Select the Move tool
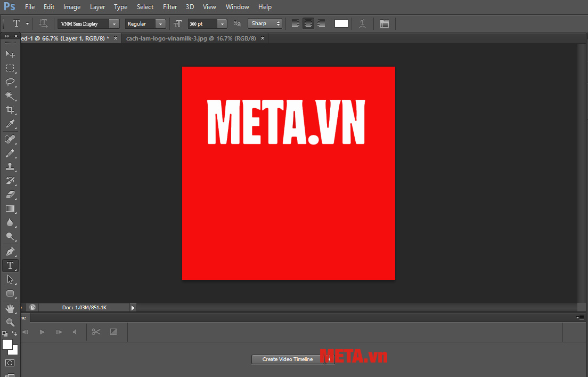 [x=10, y=53]
